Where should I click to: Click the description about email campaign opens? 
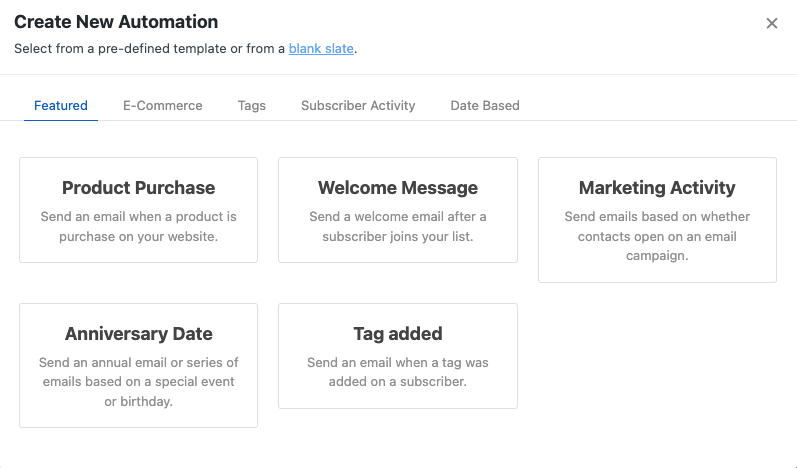[x=657, y=236]
